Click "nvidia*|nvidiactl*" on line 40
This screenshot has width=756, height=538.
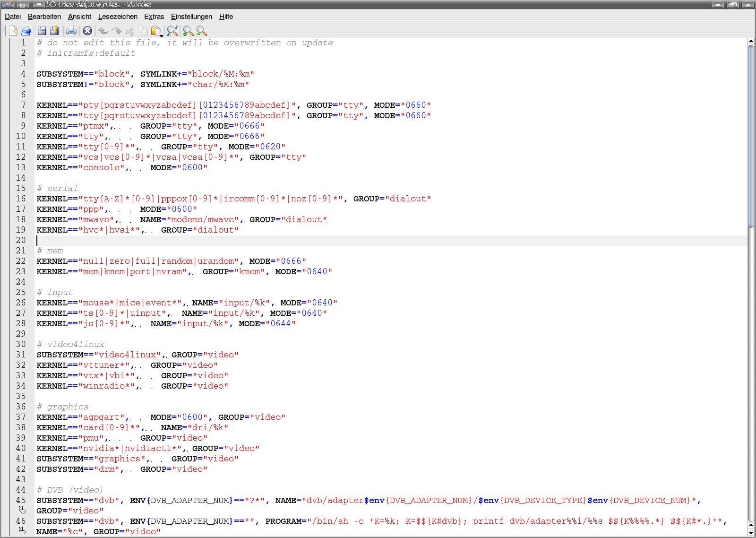[129, 448]
